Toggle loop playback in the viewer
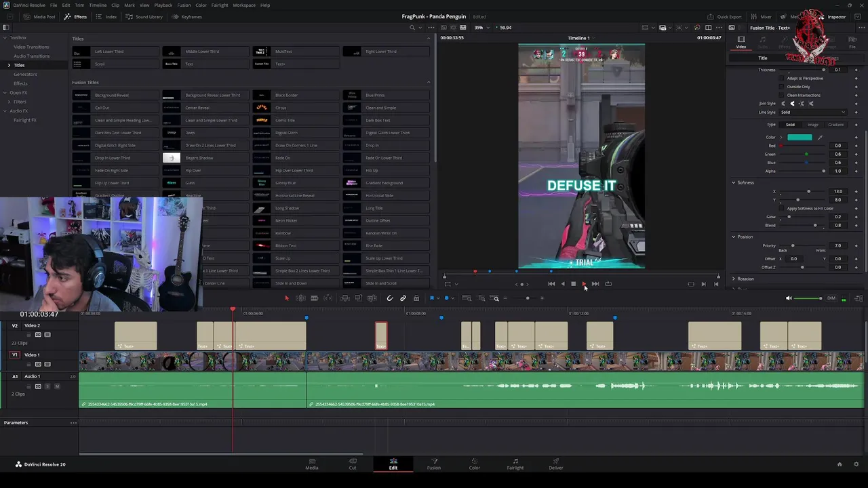Viewport: 868px width, 488px height. click(x=608, y=284)
